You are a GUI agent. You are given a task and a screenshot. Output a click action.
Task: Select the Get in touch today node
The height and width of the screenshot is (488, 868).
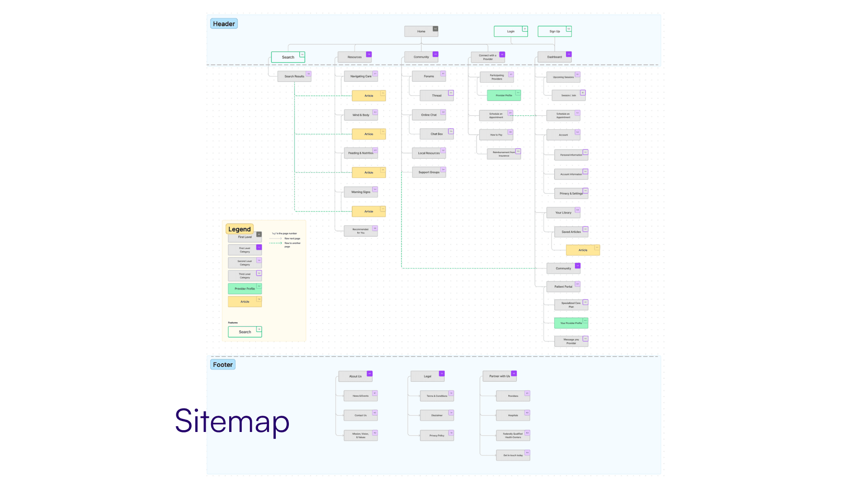point(513,455)
